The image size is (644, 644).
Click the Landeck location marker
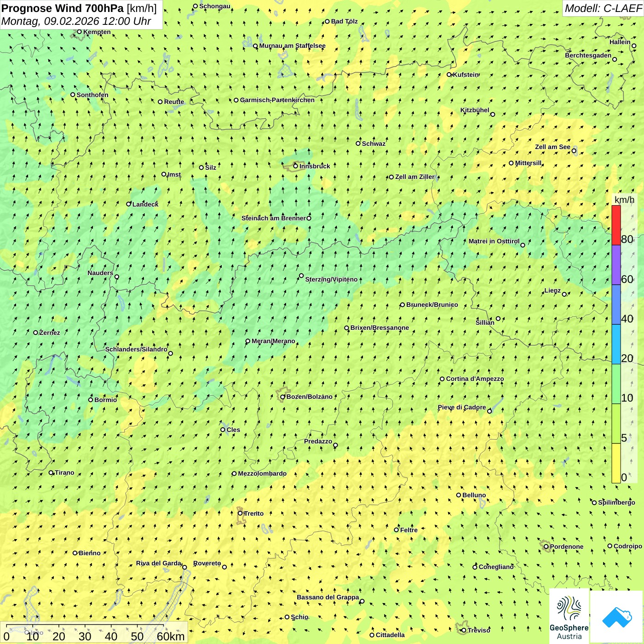129,204
